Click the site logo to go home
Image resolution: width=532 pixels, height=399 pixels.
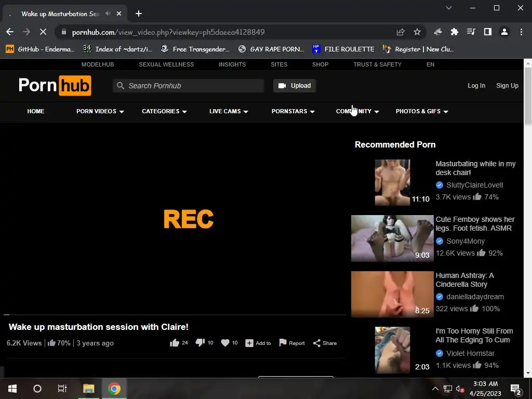click(x=55, y=86)
